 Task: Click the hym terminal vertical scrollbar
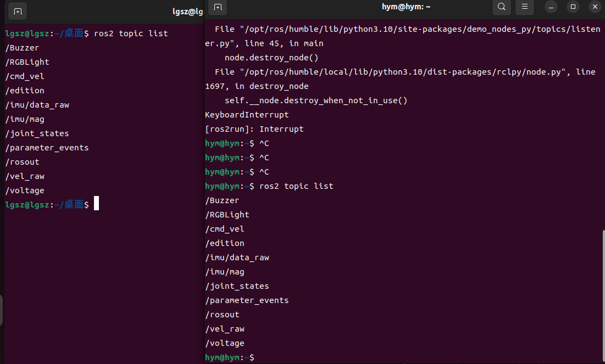(603, 296)
